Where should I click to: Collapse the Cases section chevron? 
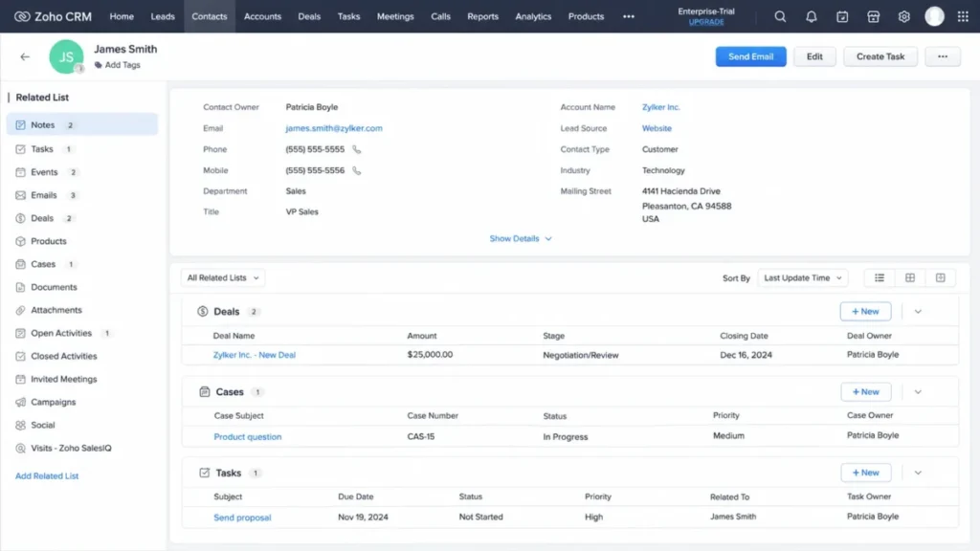point(918,391)
